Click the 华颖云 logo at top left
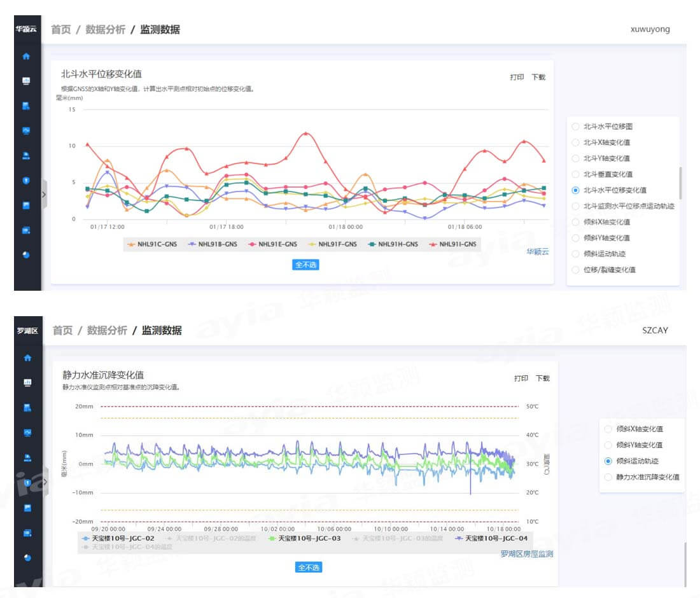Screen dimensions: 700x598 (26, 29)
